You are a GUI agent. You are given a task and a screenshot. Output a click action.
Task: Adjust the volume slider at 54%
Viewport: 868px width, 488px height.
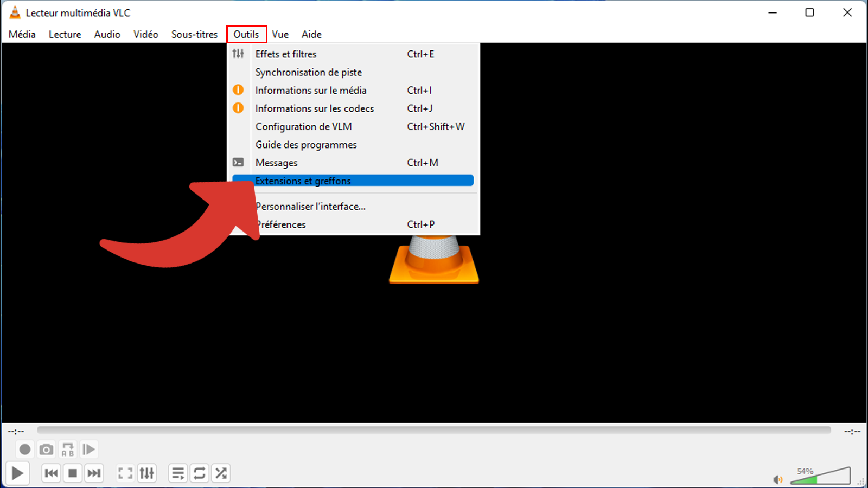(x=820, y=476)
